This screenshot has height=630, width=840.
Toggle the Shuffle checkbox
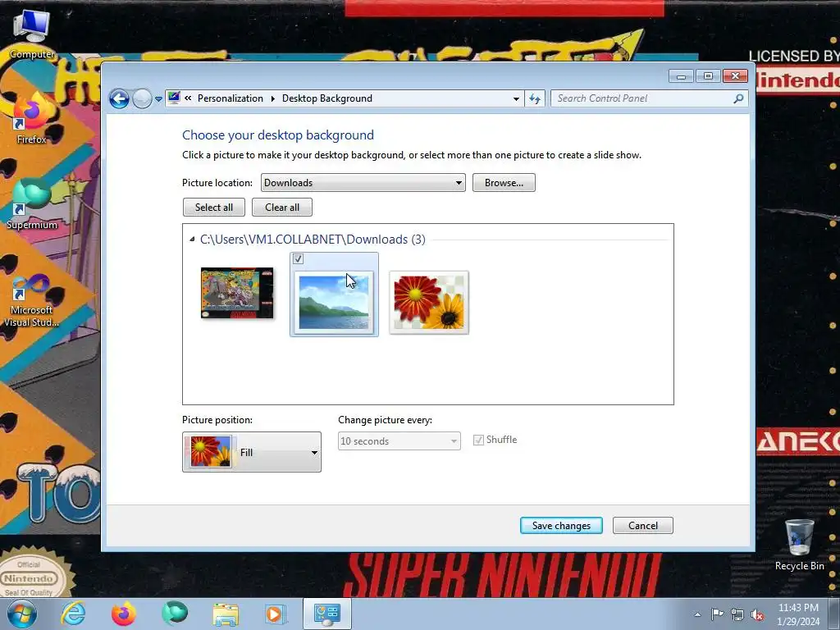point(478,441)
